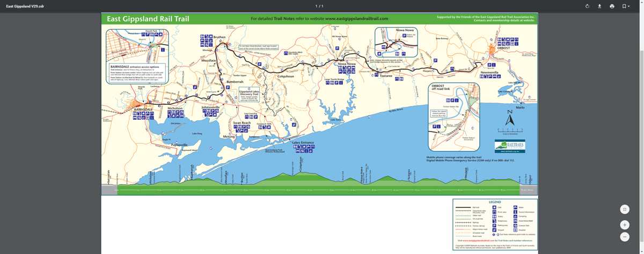The image size is (644, 254).
Task: Click the LEGEND heading
Action: coord(494,202)
